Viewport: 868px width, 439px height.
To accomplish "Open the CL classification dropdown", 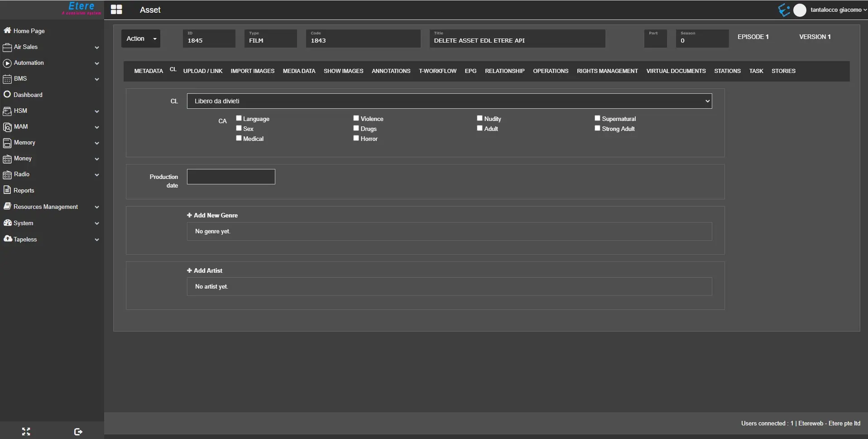I will click(x=449, y=101).
